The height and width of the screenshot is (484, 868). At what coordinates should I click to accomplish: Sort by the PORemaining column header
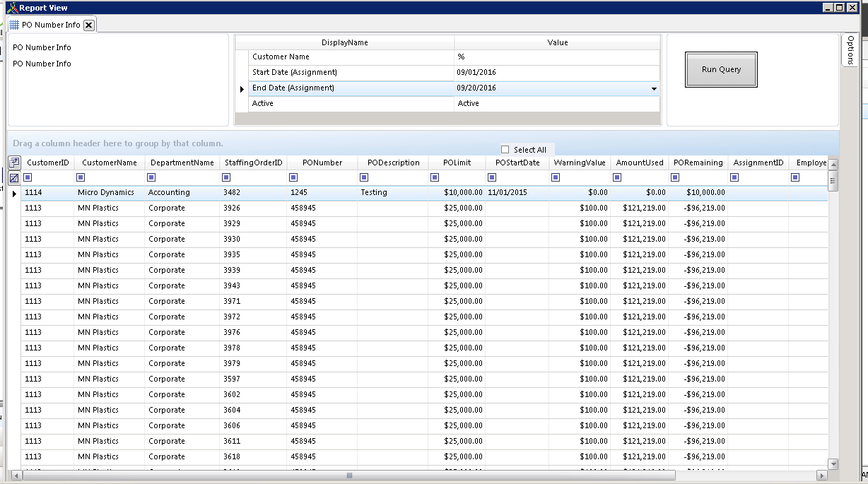point(698,163)
